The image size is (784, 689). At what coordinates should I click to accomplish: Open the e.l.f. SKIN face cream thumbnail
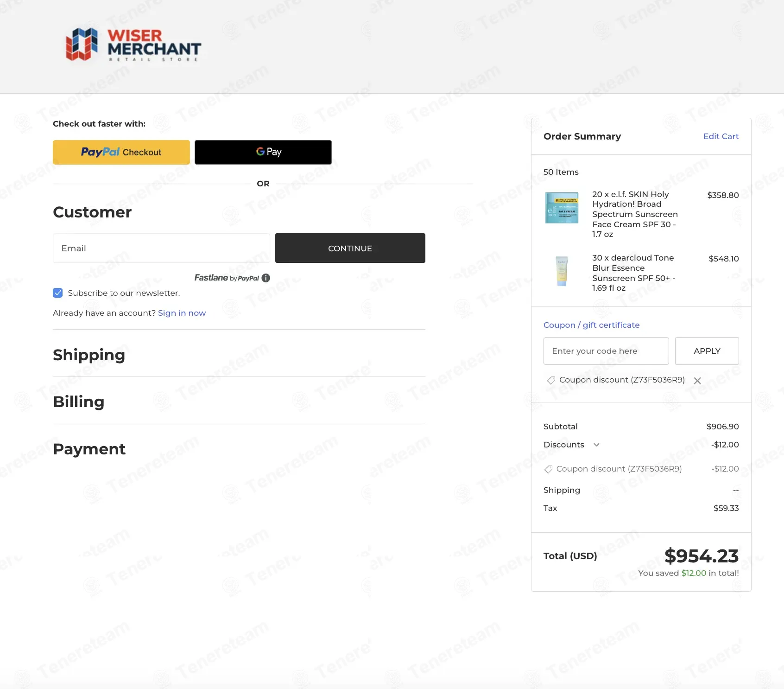[562, 208]
